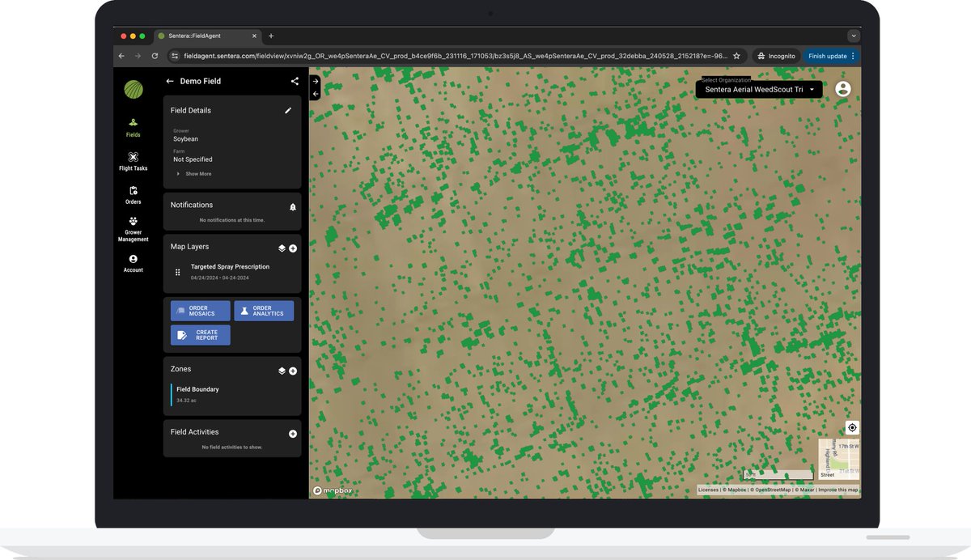971x560 pixels.
Task: Open the © Mapbox attribution link
Action: point(735,490)
